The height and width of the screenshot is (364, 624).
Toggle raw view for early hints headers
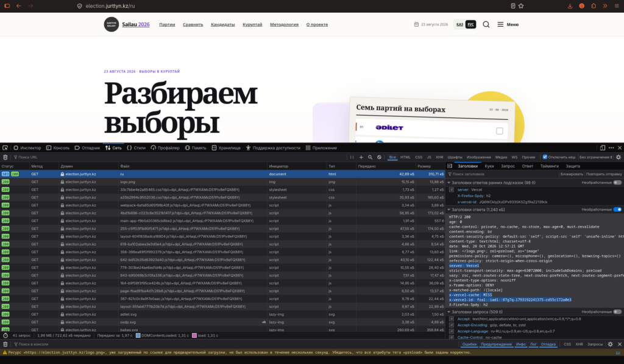coord(617,183)
